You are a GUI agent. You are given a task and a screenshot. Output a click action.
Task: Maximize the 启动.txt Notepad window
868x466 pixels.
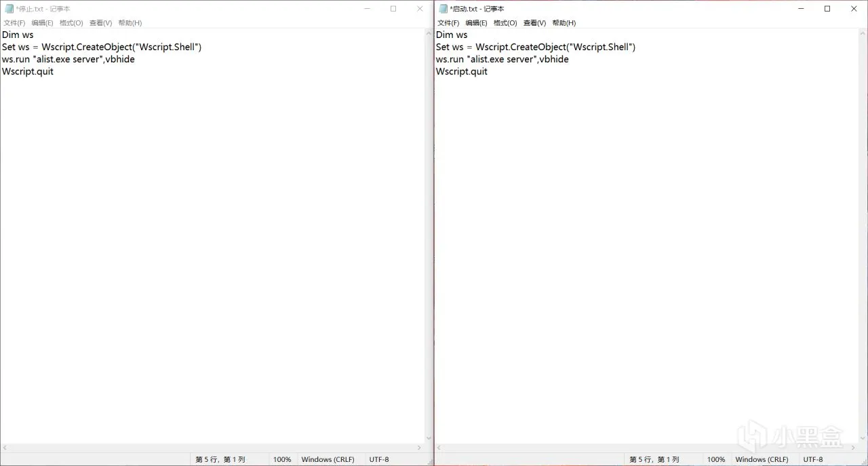(x=827, y=9)
